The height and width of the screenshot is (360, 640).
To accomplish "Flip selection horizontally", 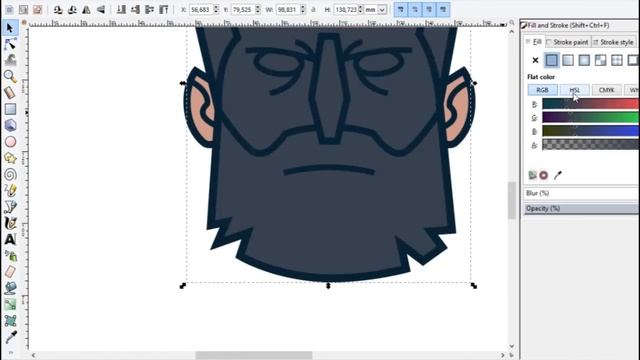I will tap(86, 9).
